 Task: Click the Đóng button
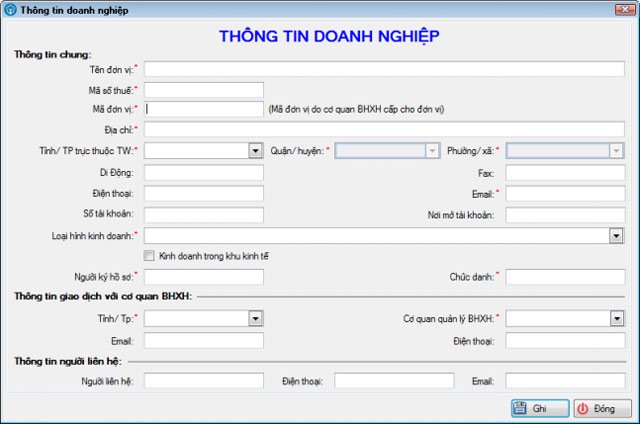[x=602, y=408]
